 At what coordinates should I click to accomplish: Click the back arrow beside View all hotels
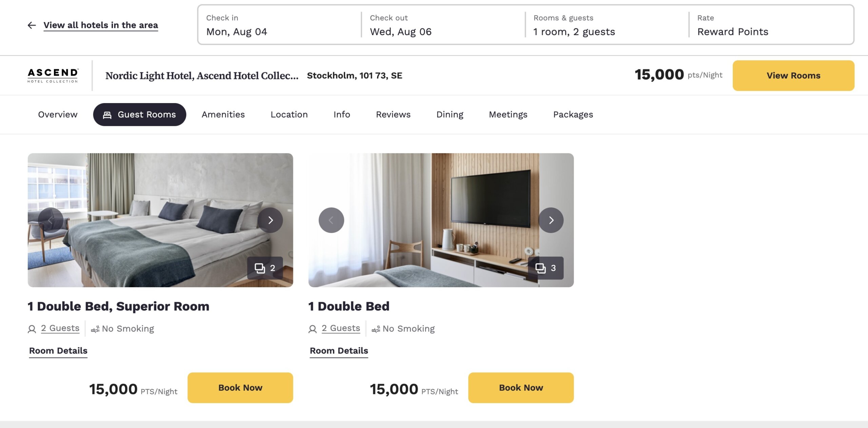coord(32,25)
